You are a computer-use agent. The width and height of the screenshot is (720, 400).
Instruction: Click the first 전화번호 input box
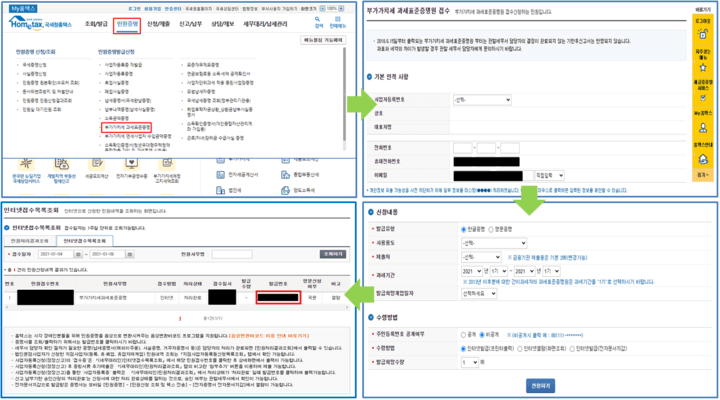point(462,148)
